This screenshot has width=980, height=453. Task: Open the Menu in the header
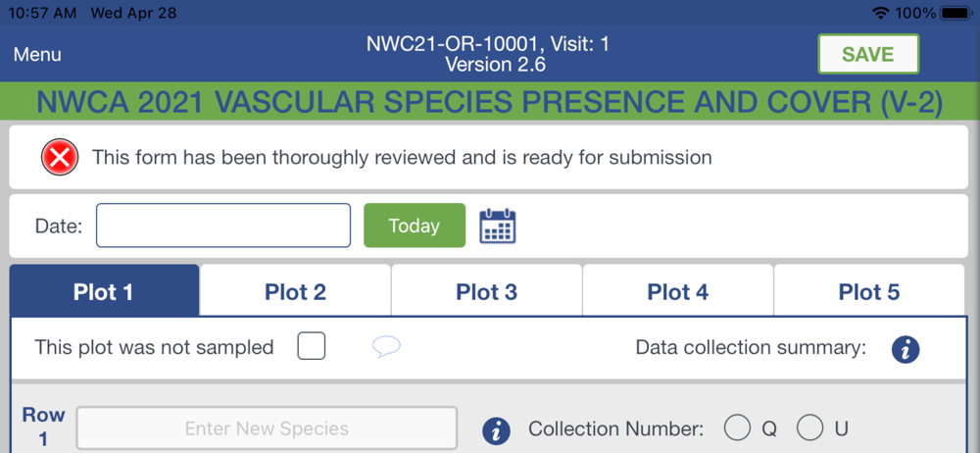(37, 55)
